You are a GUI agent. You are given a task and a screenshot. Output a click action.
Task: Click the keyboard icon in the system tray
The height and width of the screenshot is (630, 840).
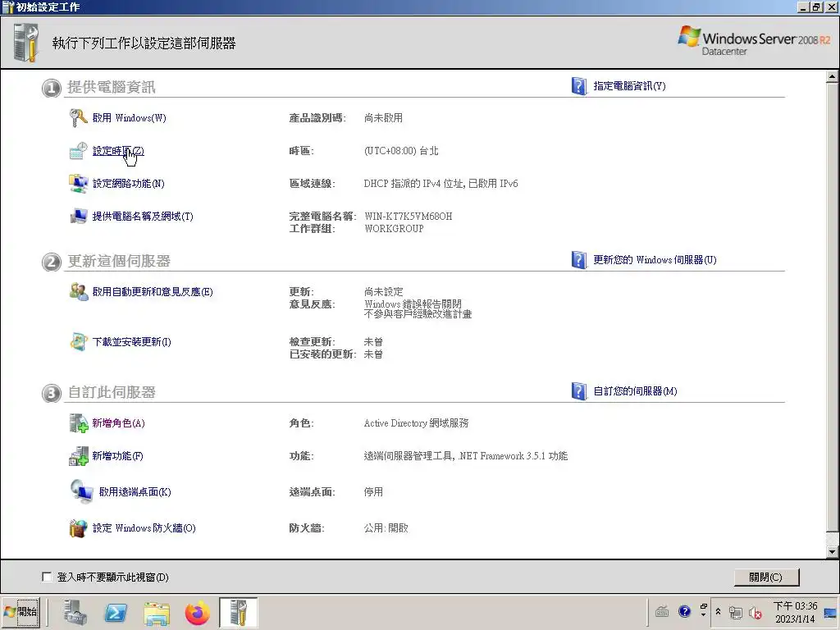(662, 611)
